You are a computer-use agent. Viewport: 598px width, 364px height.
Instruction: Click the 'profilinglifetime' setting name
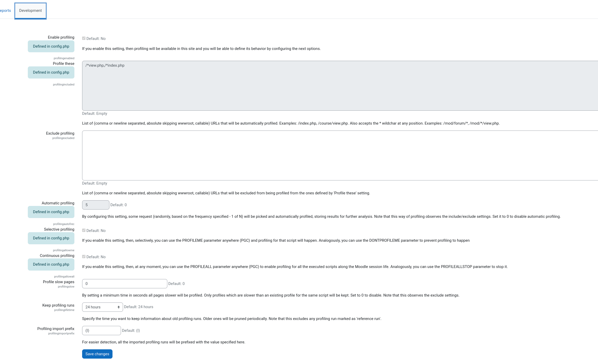(x=64, y=310)
